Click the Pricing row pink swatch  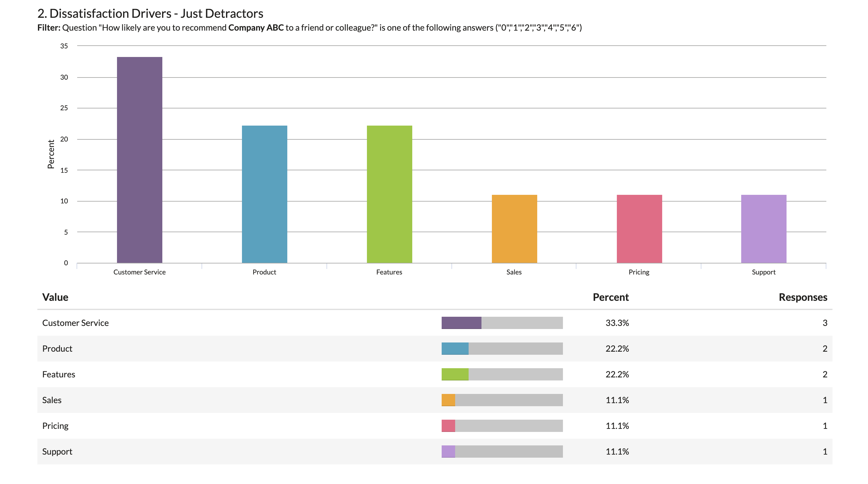point(448,426)
